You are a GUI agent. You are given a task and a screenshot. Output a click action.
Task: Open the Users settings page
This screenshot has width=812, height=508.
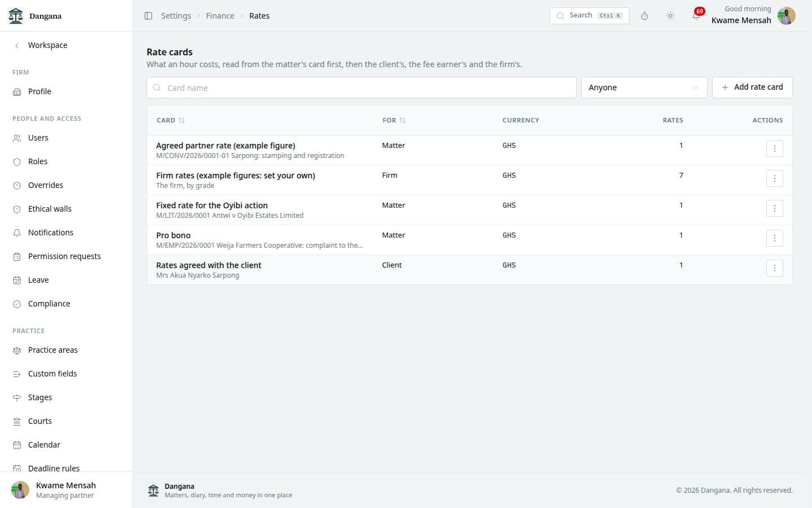(x=66, y=138)
